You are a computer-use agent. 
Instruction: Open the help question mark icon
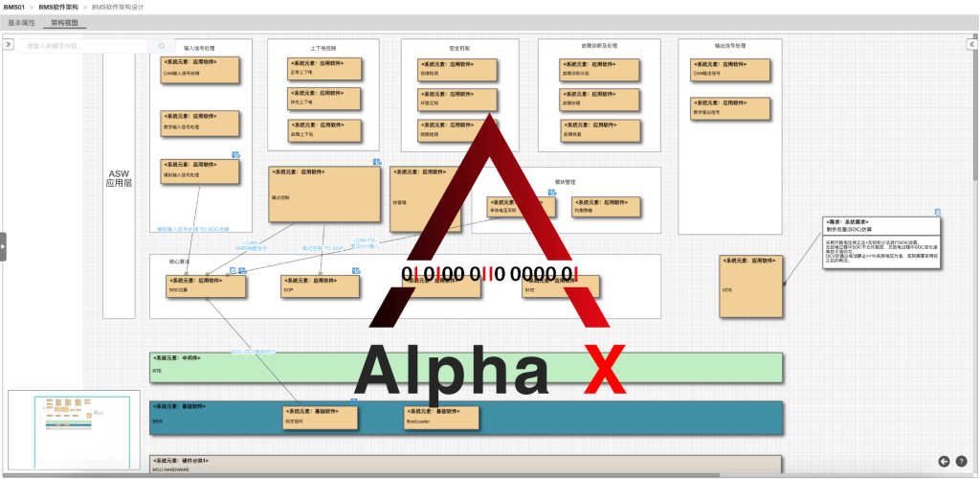pos(961,461)
